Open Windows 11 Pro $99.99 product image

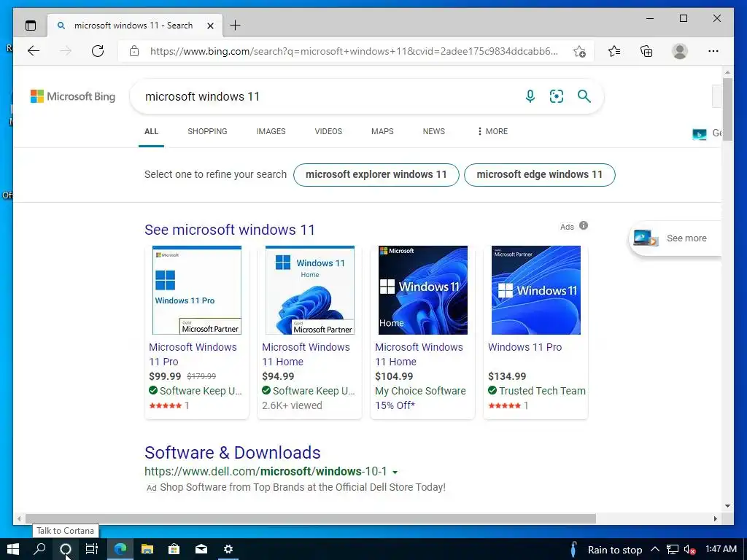197,290
